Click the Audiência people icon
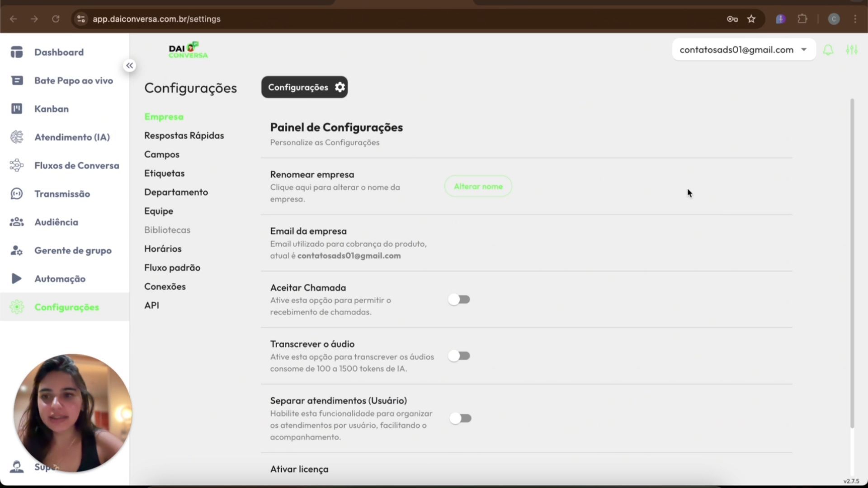 coord(17,222)
